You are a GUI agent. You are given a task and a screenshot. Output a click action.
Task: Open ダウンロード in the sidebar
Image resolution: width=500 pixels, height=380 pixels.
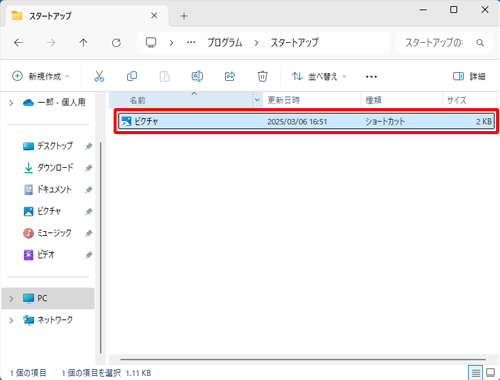[x=48, y=168]
